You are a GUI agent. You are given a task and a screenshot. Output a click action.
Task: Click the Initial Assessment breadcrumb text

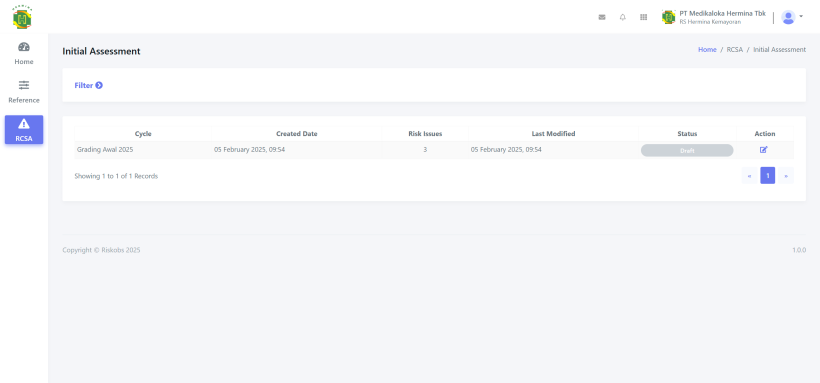point(779,50)
